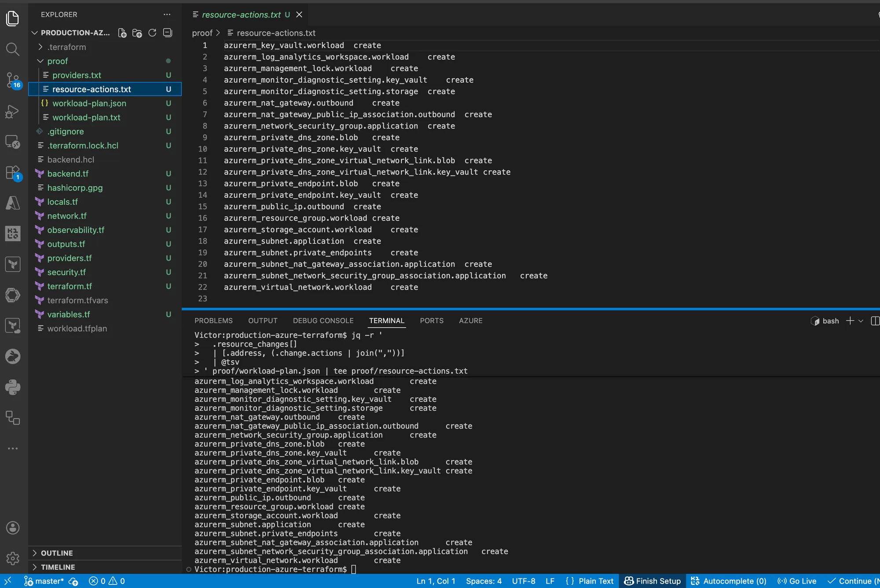Open providers.txt in the proof folder

point(105,75)
